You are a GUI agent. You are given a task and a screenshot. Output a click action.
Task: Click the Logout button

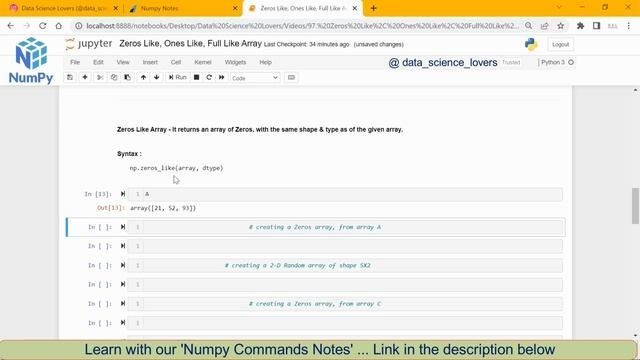pyautogui.click(x=560, y=44)
